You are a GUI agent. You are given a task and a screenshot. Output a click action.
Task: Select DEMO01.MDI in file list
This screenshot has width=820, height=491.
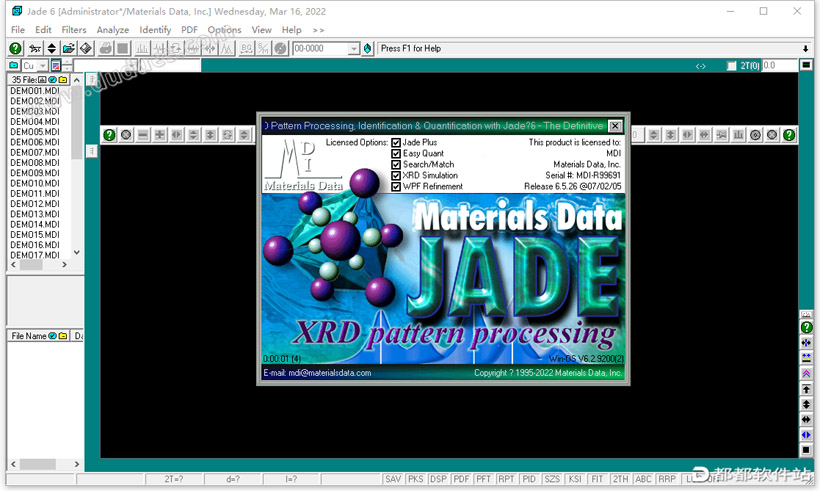point(35,90)
